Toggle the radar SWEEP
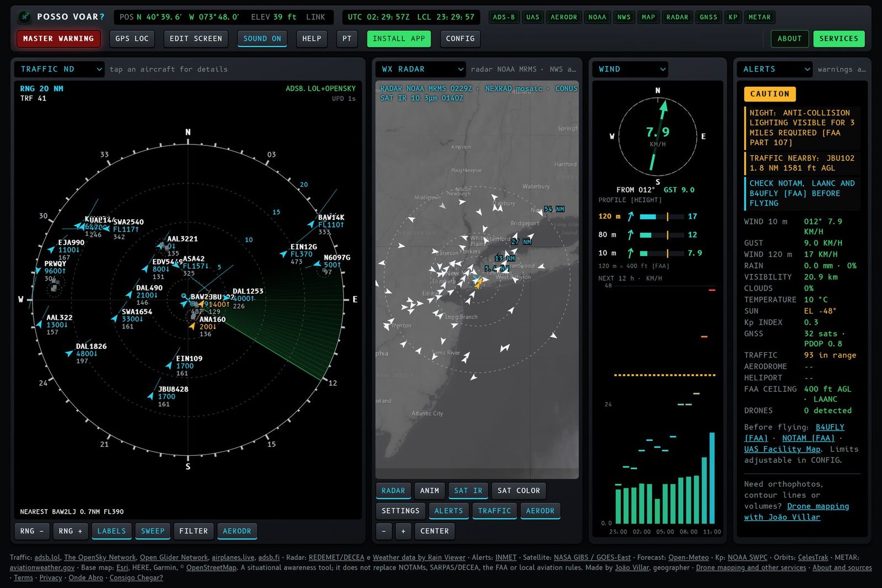Screen dimensions: 882x588 pyautogui.click(x=153, y=531)
